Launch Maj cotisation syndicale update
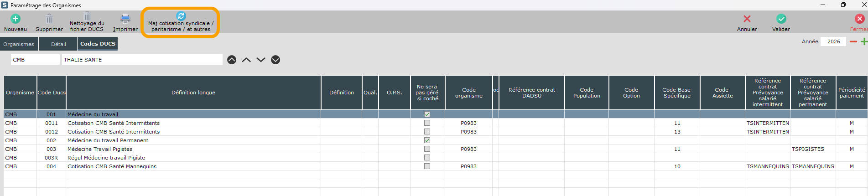Screen dimensions: 868x196 point(181,16)
